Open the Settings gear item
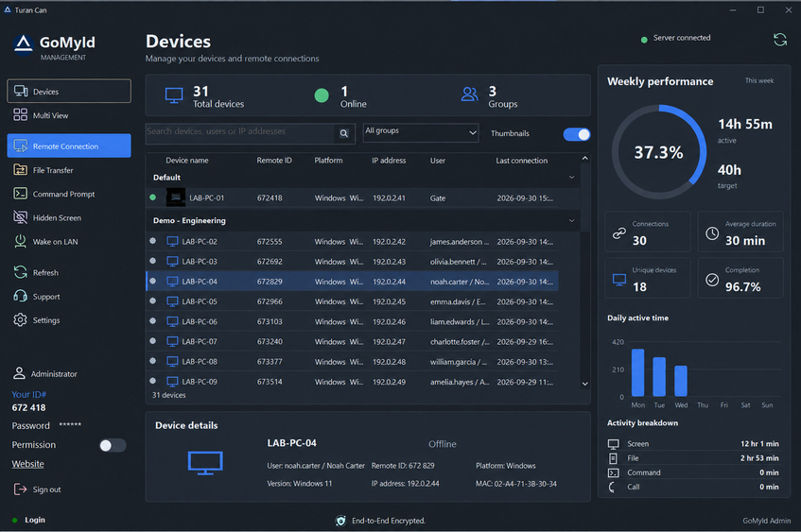Viewport: 801px width, 532px height. tap(69, 320)
